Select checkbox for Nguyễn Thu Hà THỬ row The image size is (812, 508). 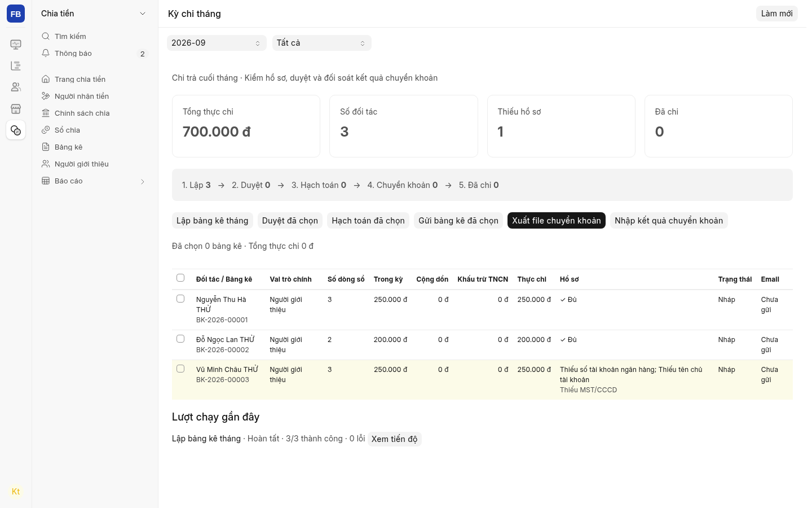tap(180, 299)
